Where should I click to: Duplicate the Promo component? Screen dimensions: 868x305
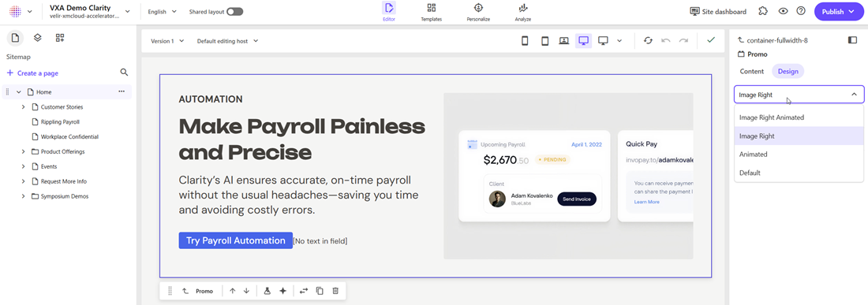pos(320,291)
